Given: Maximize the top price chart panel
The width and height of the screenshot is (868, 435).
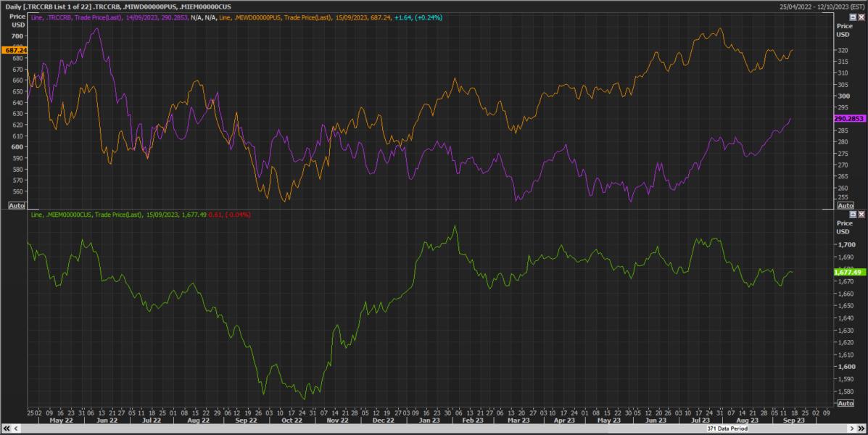Looking at the screenshot, I should [x=853, y=17].
